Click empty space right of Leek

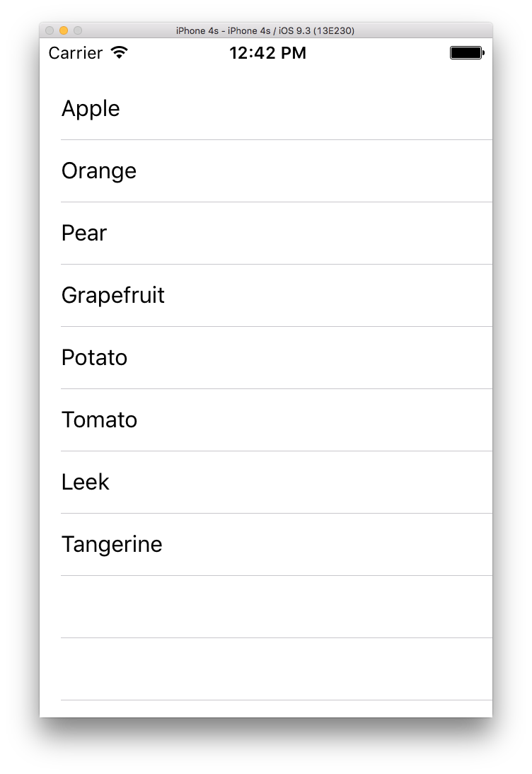click(301, 482)
